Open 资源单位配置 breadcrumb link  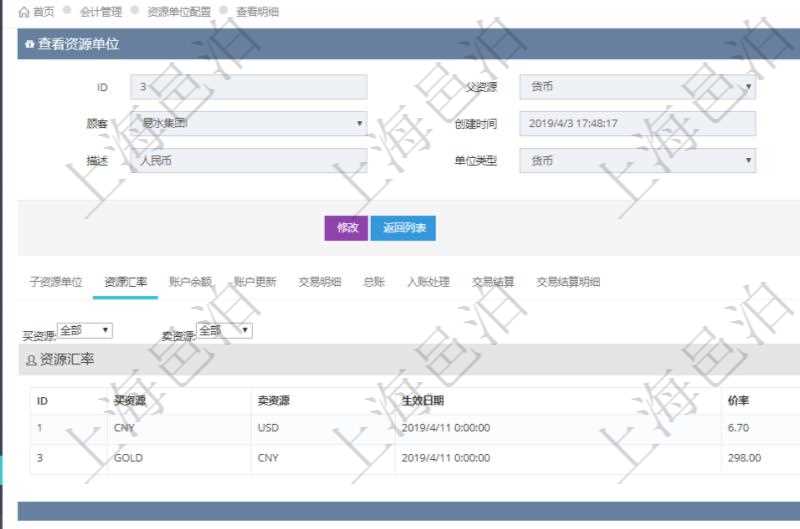pyautogui.click(x=179, y=12)
